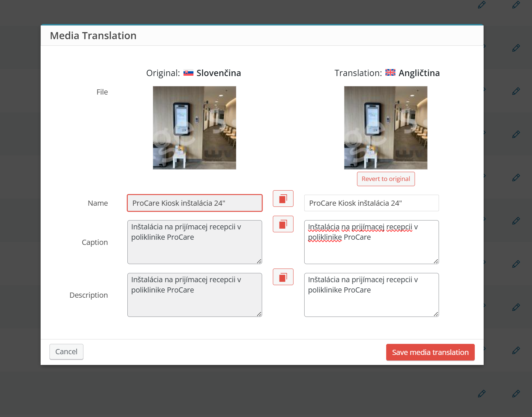Grab resize handle of translated Description textarea
Image resolution: width=532 pixels, height=417 pixels.
[436, 314]
